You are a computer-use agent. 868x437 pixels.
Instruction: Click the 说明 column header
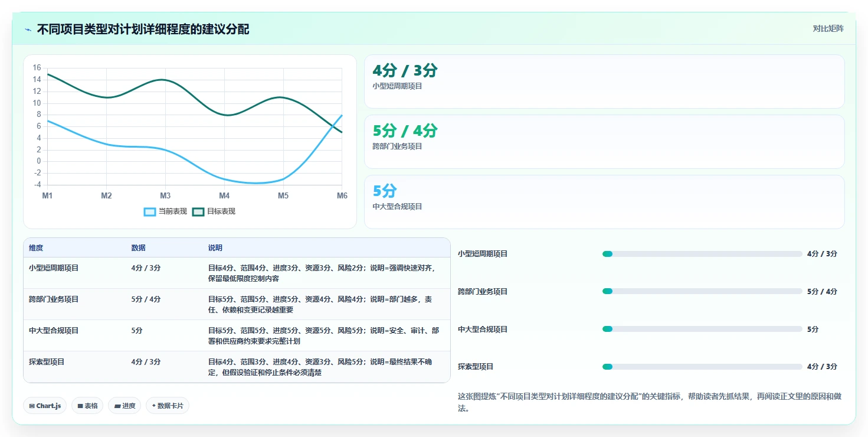click(215, 248)
